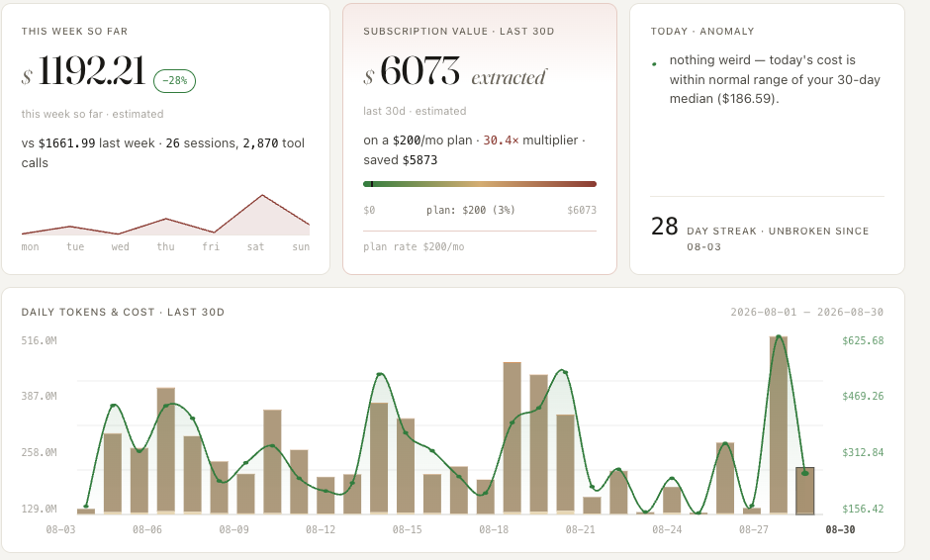Click the 'nothing weird' anomaly message

point(775,79)
